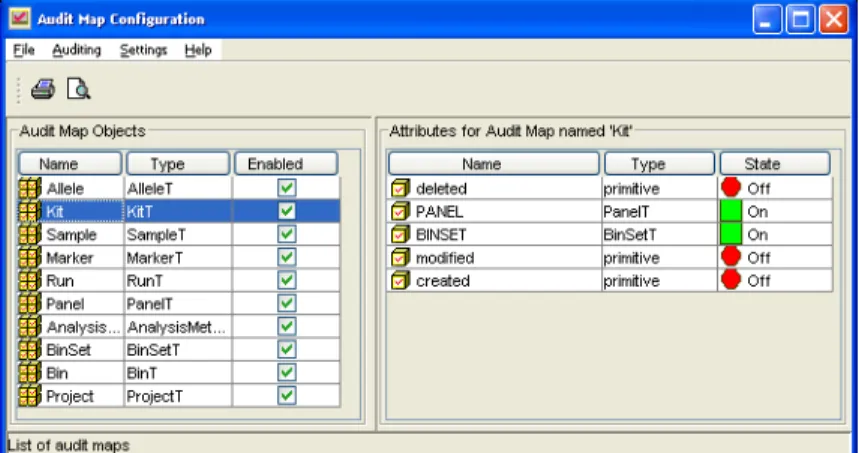Screen dimensions: 859x453
Task: Click the Enabled column header
Action: click(286, 164)
